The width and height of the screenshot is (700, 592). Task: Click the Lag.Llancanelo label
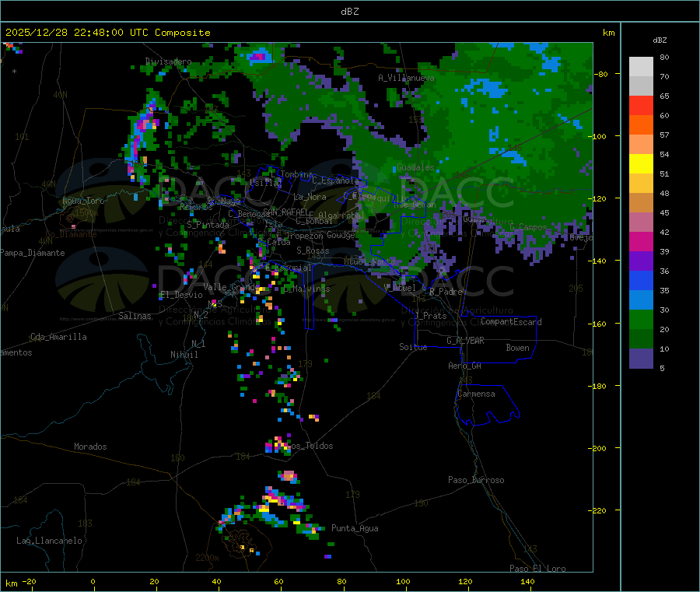pos(49,541)
